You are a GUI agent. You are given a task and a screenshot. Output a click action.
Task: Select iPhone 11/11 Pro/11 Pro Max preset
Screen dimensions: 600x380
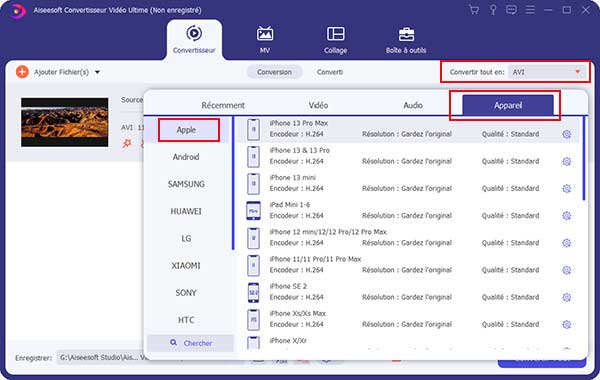pyautogui.click(x=408, y=265)
